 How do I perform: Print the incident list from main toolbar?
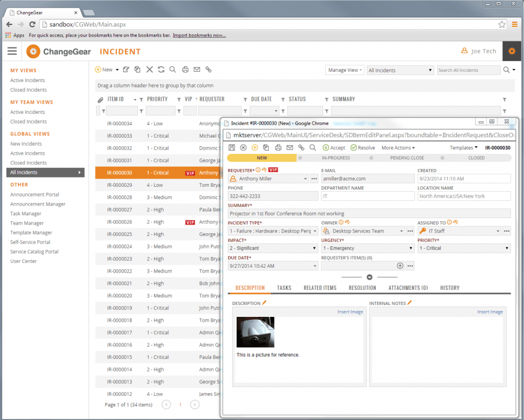pos(185,70)
